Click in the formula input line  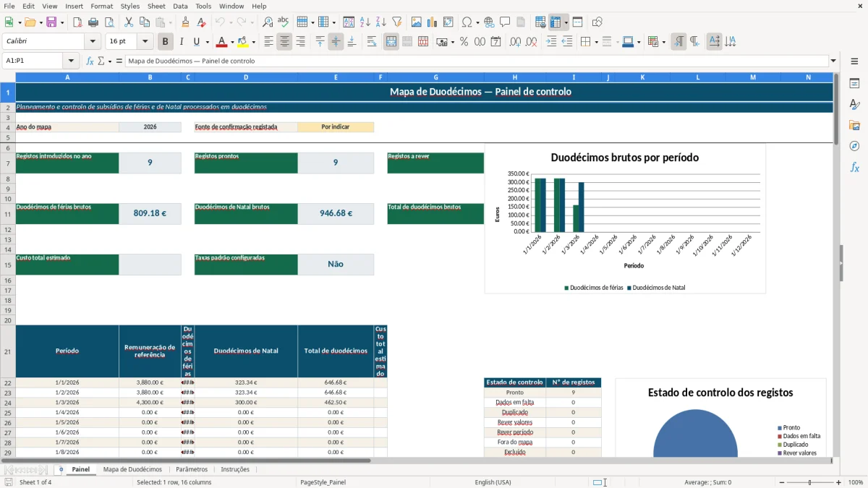point(477,61)
